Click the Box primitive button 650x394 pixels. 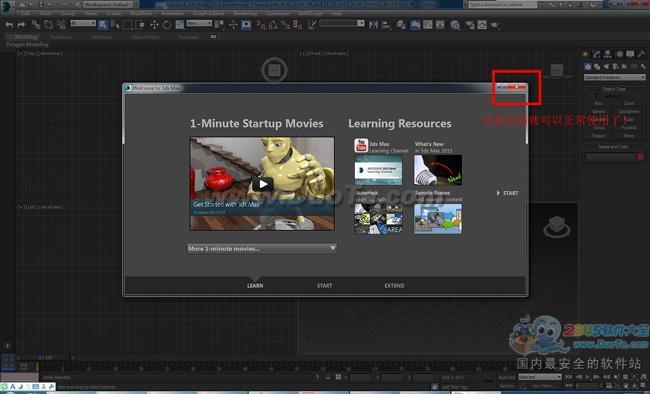(599, 103)
